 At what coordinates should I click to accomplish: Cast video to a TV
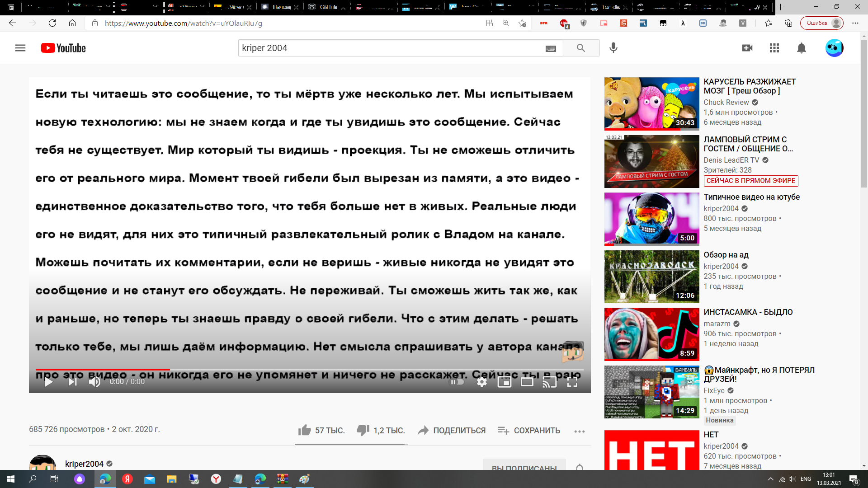coord(550,382)
